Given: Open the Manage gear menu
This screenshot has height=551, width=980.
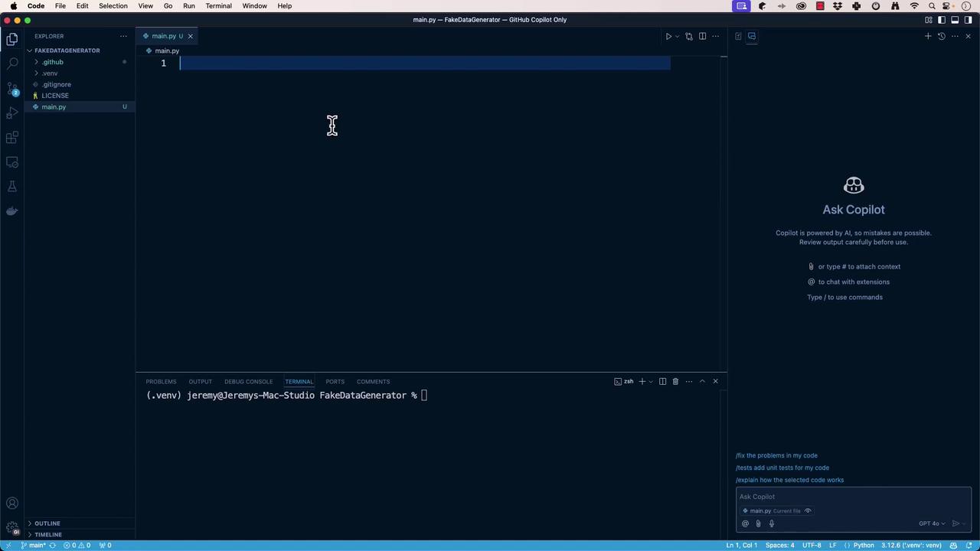Looking at the screenshot, I should point(12,528).
